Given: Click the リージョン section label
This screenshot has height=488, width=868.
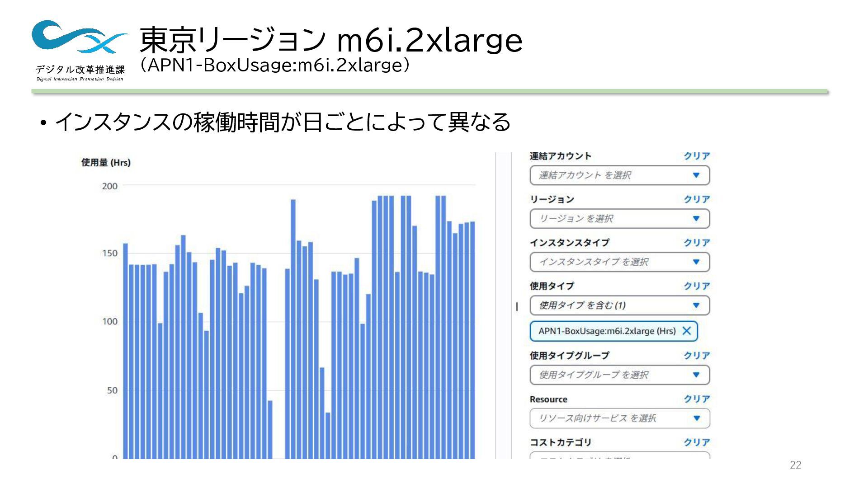Looking at the screenshot, I should pyautogui.click(x=552, y=200).
